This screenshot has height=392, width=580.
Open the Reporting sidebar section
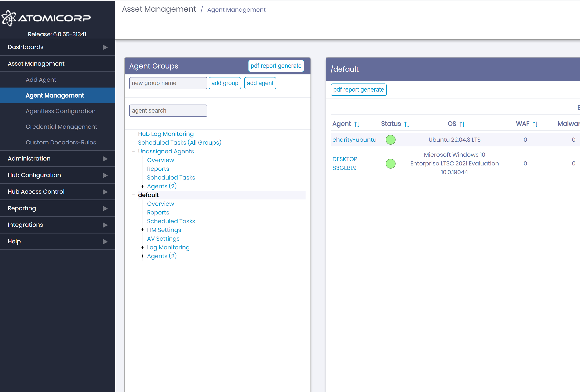pos(22,208)
